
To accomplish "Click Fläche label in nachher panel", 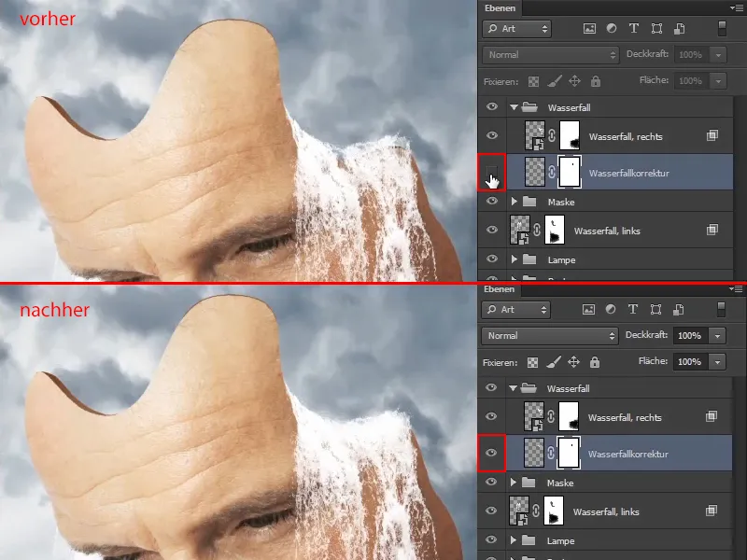I will [654, 361].
